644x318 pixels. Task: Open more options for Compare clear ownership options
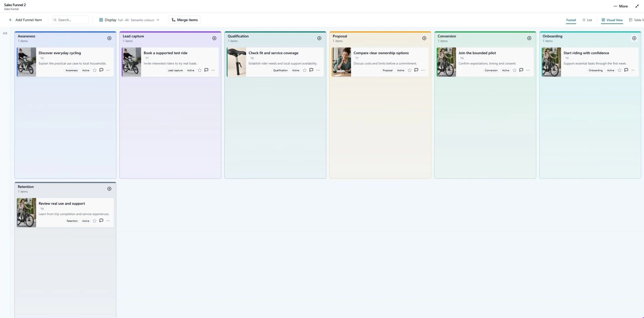pyautogui.click(x=423, y=70)
